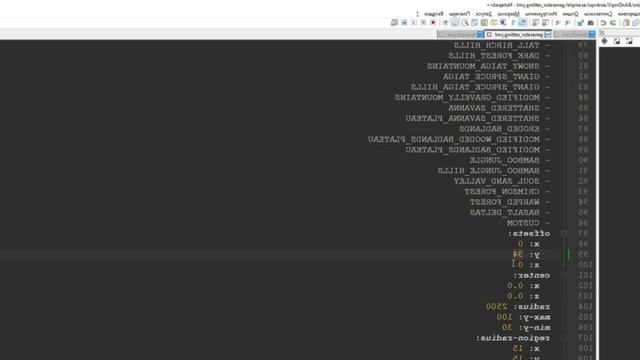
Task: Click line number 99 in margin
Action: (x=583, y=254)
